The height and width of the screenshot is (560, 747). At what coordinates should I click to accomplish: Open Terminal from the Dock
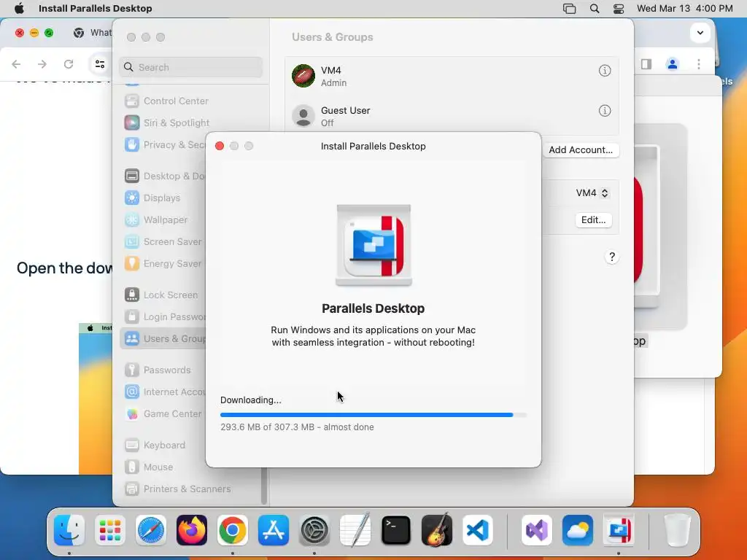(x=396, y=530)
